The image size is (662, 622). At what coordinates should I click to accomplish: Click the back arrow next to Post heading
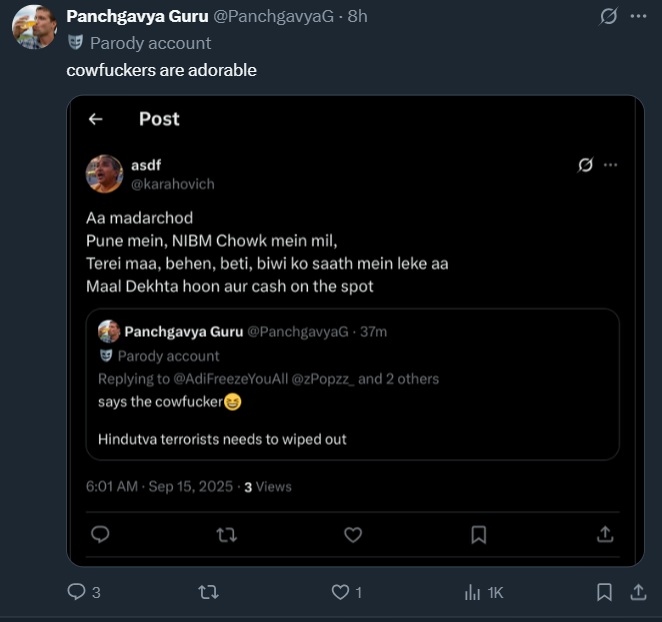(96, 119)
